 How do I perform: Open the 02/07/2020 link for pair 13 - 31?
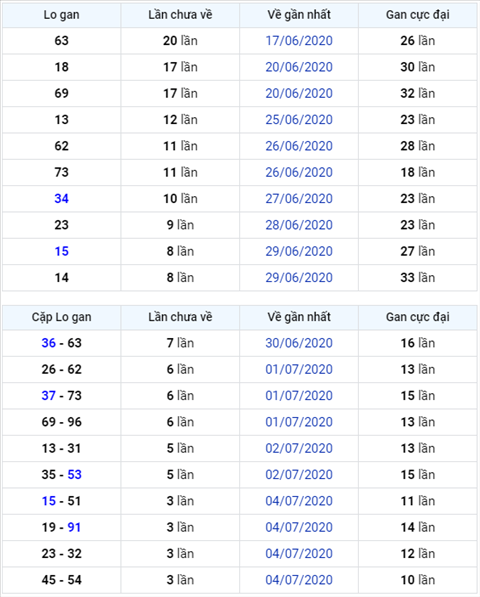click(299, 448)
